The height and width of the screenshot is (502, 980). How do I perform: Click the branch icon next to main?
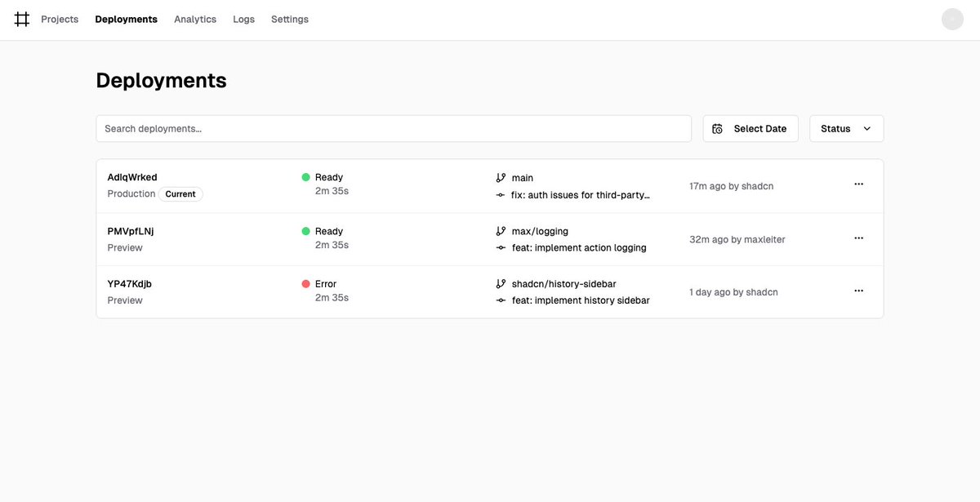[500, 176]
